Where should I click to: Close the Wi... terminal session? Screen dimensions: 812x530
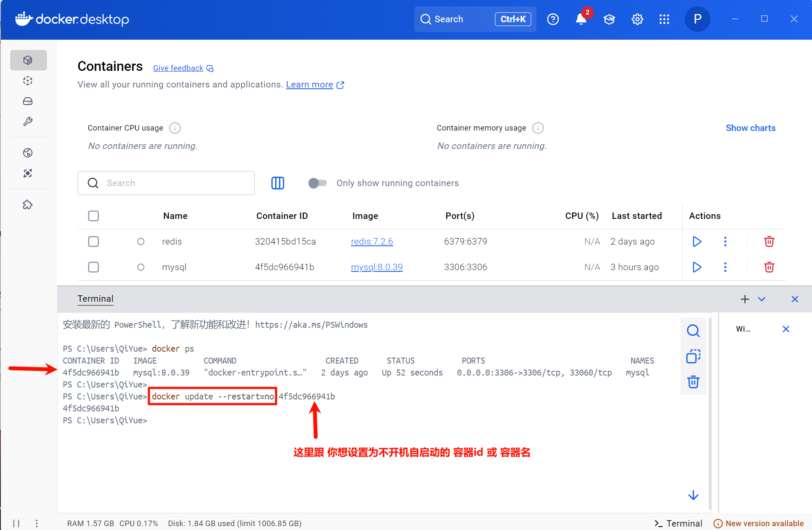(786, 329)
